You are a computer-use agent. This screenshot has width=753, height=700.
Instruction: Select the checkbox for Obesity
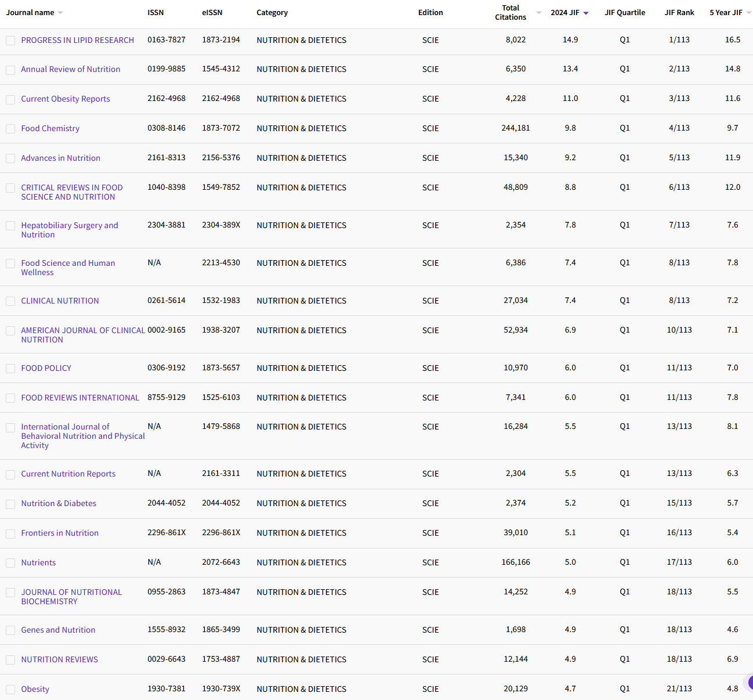point(10,690)
